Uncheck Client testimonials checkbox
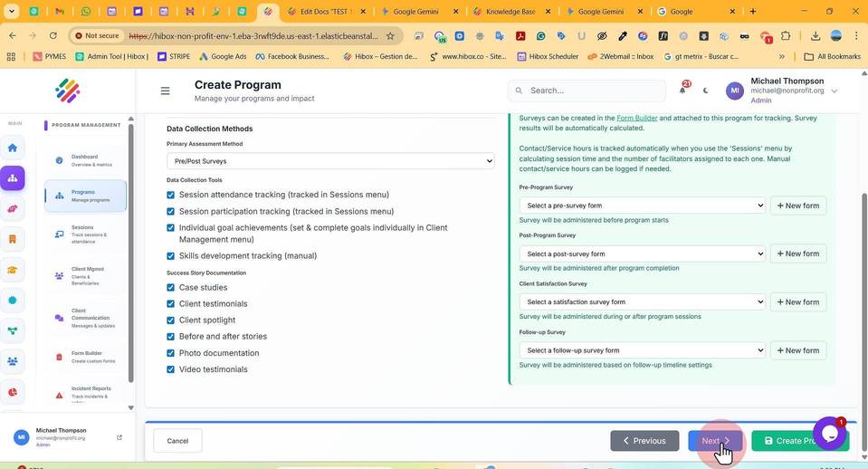 [x=170, y=304]
